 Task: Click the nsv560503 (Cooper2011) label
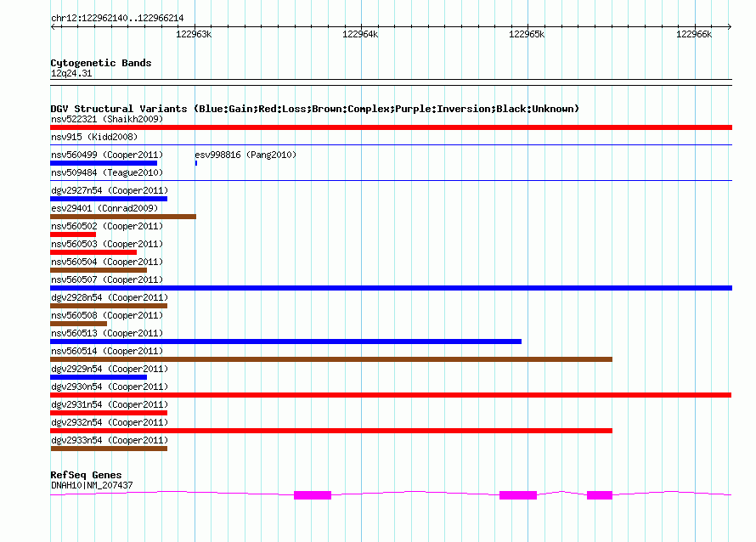click(107, 244)
